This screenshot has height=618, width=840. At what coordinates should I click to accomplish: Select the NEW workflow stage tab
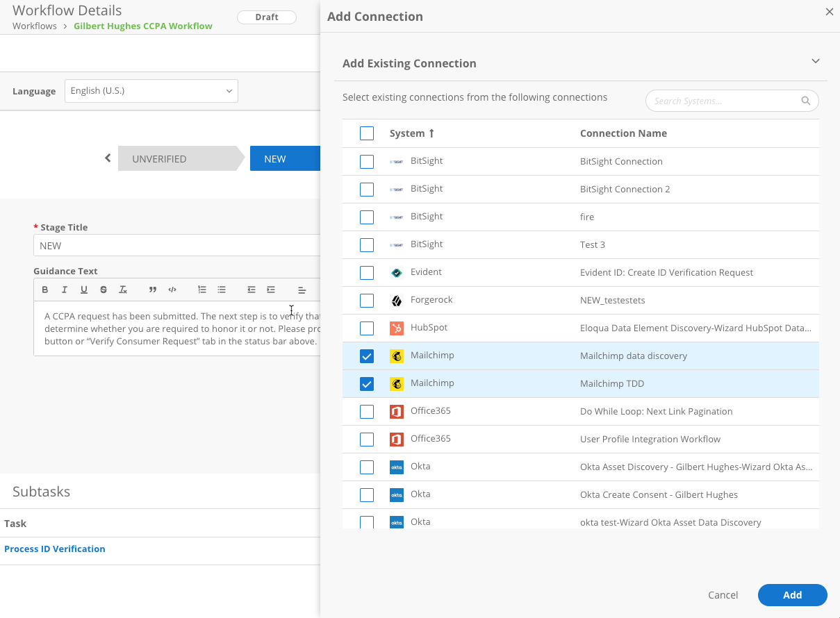pos(285,159)
